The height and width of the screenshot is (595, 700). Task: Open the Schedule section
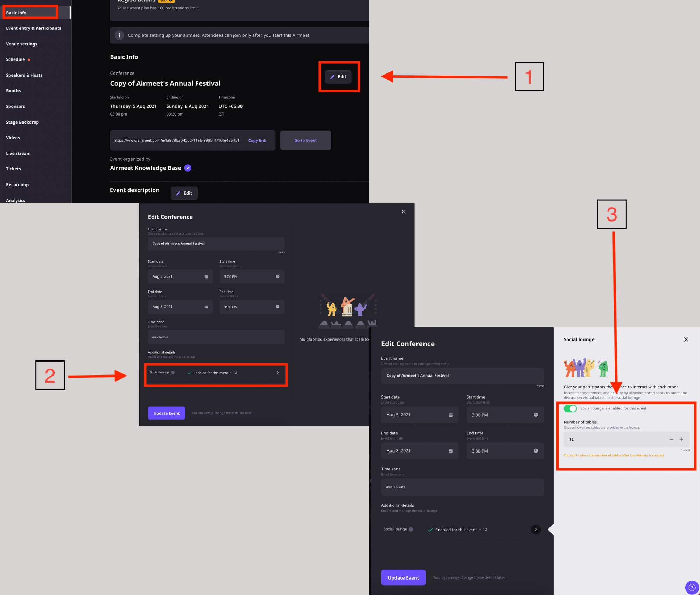coord(15,59)
